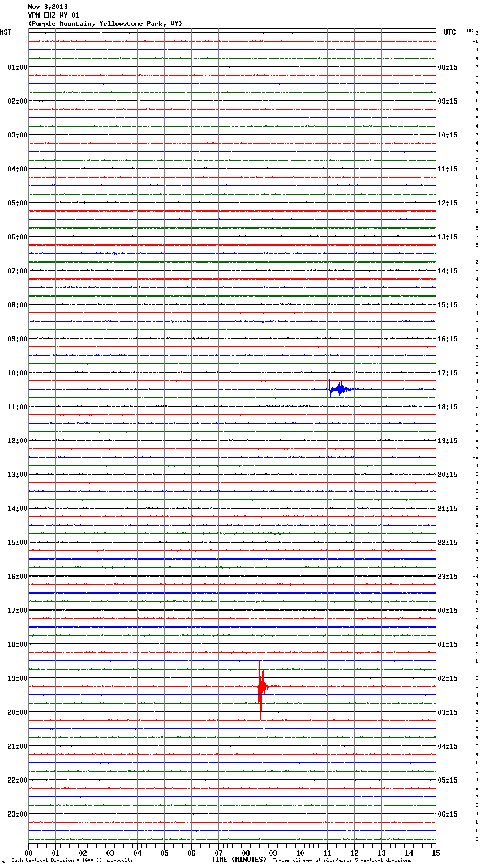481x868 pixels.
Task: Click the 12:15 UTC time label
Action: (448, 203)
